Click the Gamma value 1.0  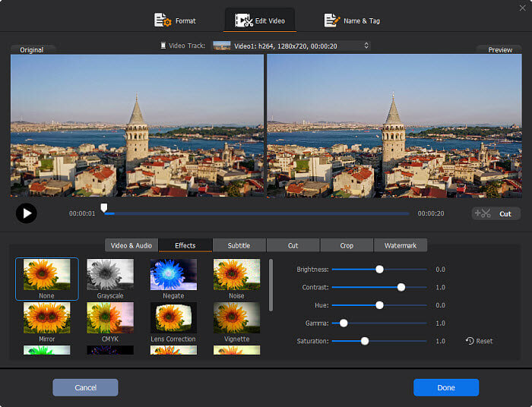pyautogui.click(x=440, y=323)
